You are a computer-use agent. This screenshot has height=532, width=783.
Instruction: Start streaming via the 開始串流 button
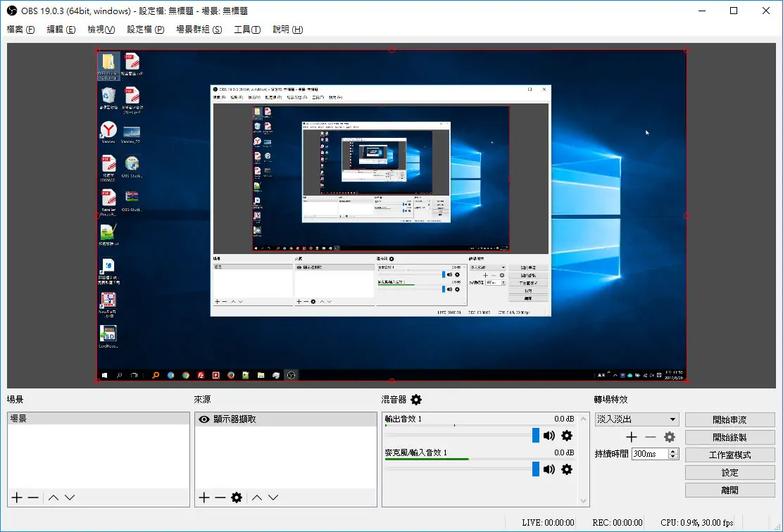[x=729, y=419]
